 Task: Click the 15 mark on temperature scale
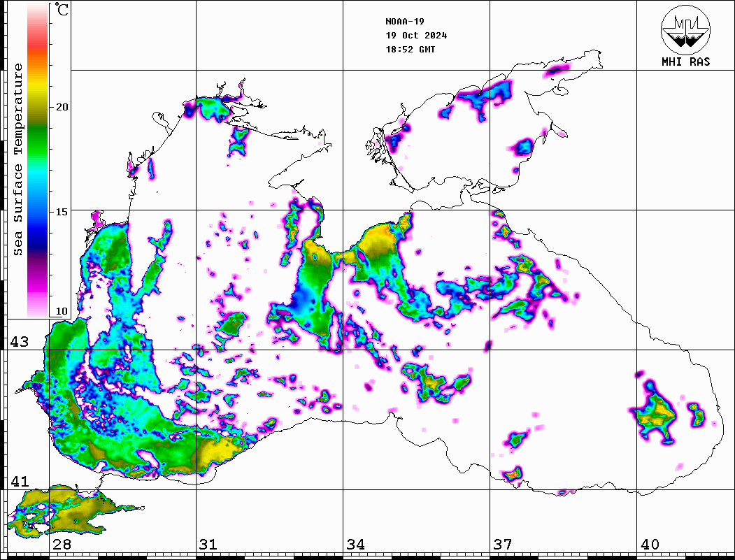point(62,212)
